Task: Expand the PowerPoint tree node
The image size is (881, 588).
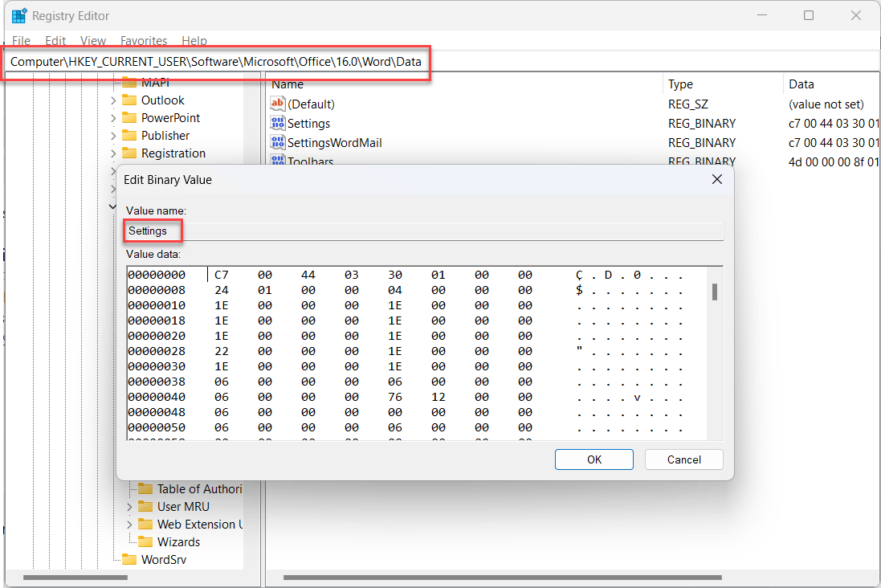Action: 113,118
